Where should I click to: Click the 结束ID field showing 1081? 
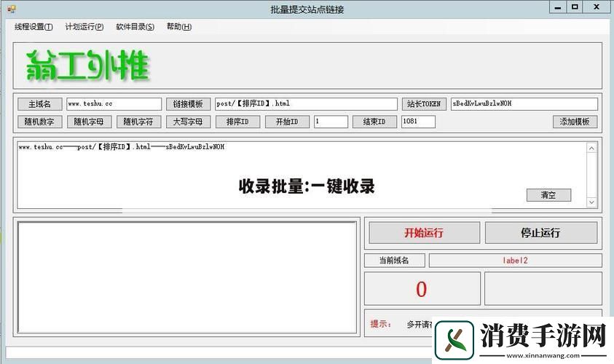418,122
